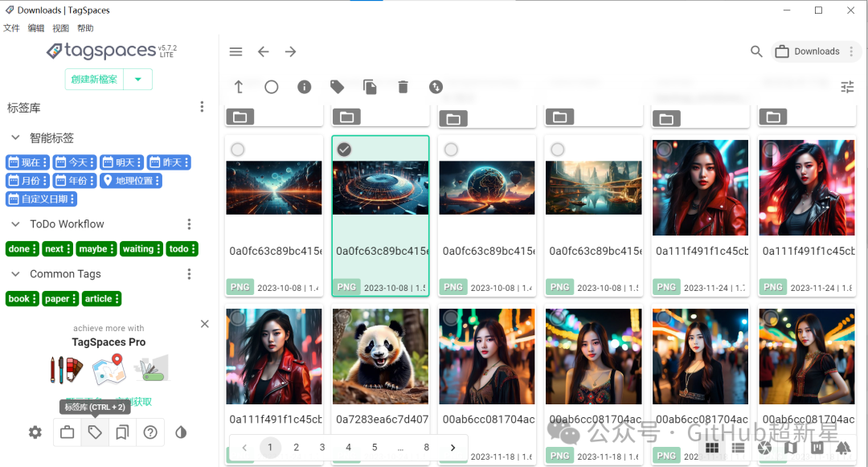Open the 文件 menu
Image resolution: width=868 pixels, height=467 pixels.
click(12, 27)
